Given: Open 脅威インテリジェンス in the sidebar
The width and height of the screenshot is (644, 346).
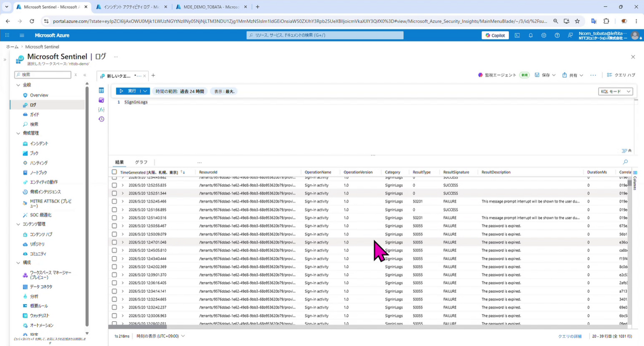Looking at the screenshot, I should pos(45,192).
